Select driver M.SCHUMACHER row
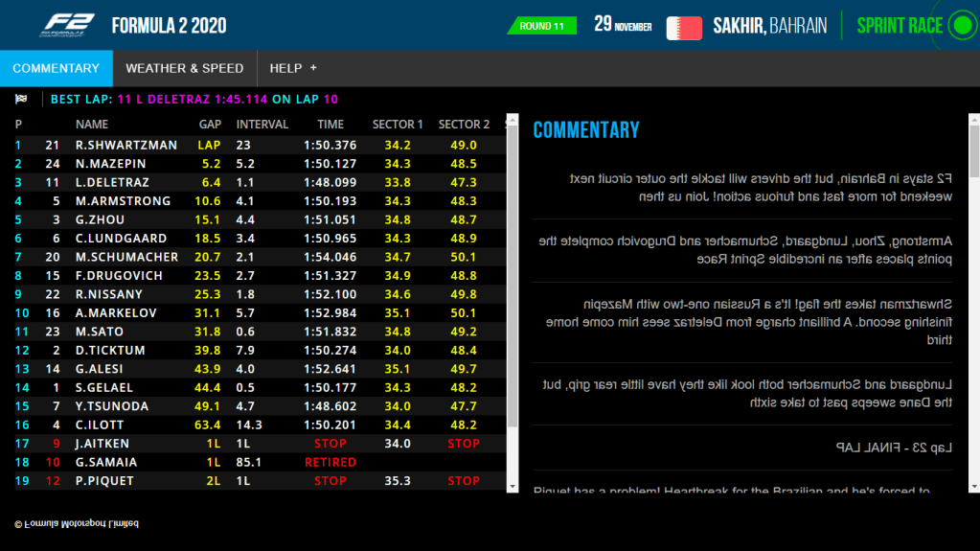 (x=260, y=257)
